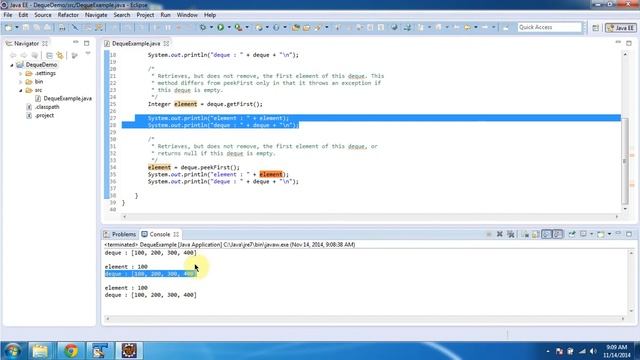
Task: Click the New file toolbar icon
Action: click(9, 27)
